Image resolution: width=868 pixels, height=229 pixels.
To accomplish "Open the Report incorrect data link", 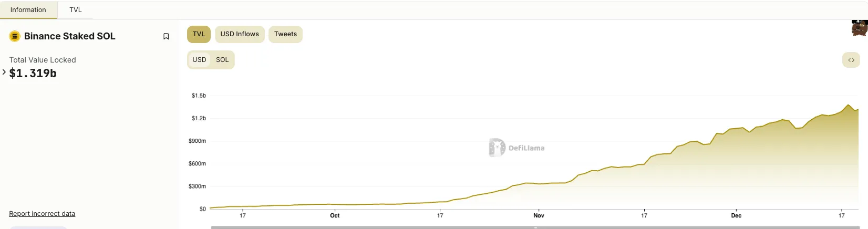I will tap(42, 214).
